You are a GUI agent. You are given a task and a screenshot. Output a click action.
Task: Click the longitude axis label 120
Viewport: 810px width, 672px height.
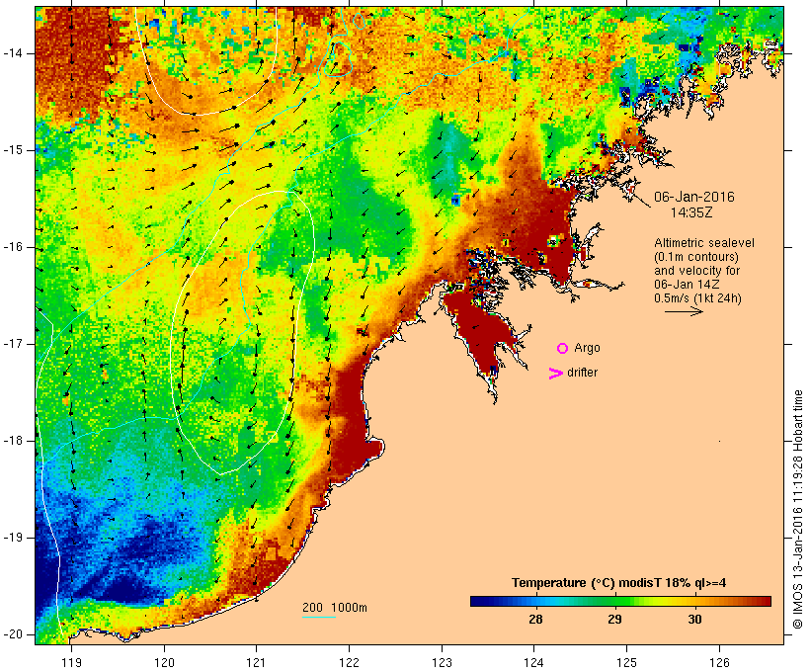164,662
